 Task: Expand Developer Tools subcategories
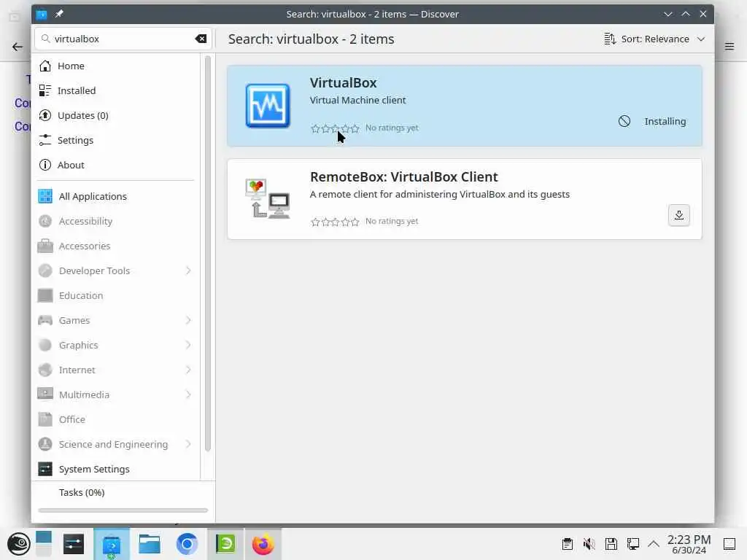[188, 271]
